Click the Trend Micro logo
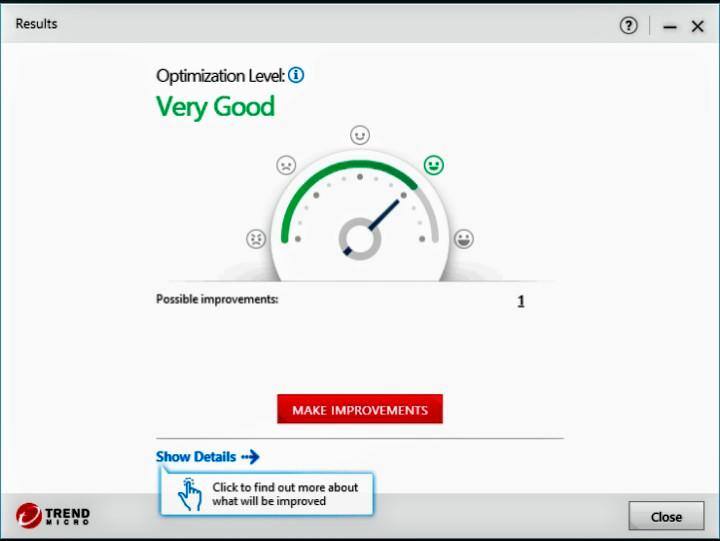 (x=53, y=516)
